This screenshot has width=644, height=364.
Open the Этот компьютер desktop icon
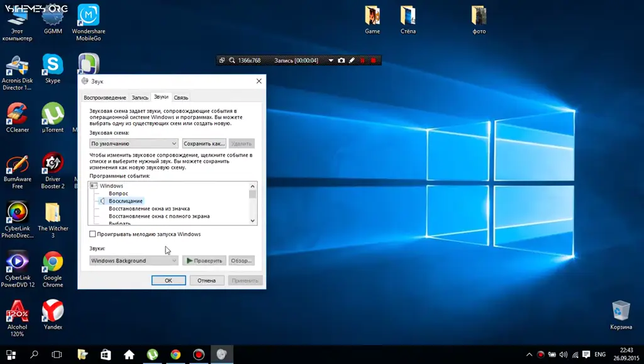17,25
